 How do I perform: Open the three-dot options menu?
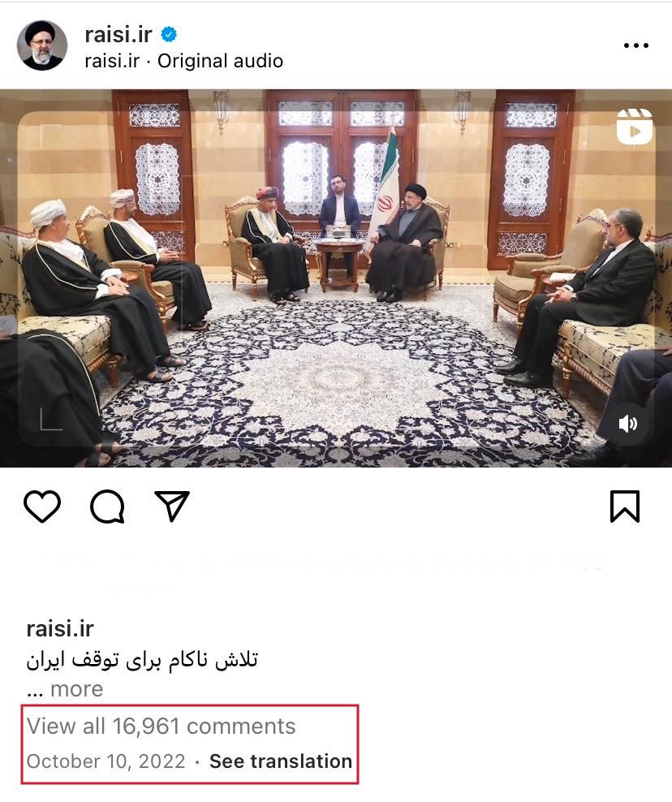click(636, 45)
